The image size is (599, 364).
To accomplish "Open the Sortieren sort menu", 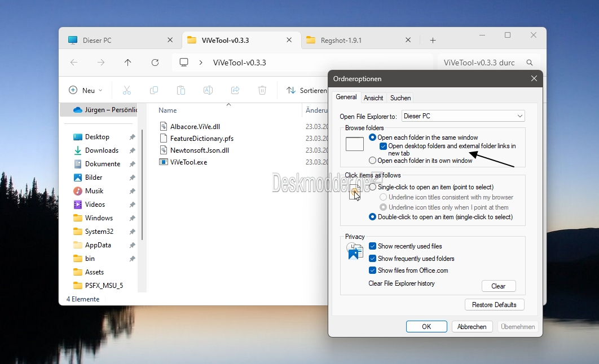I will (x=307, y=90).
